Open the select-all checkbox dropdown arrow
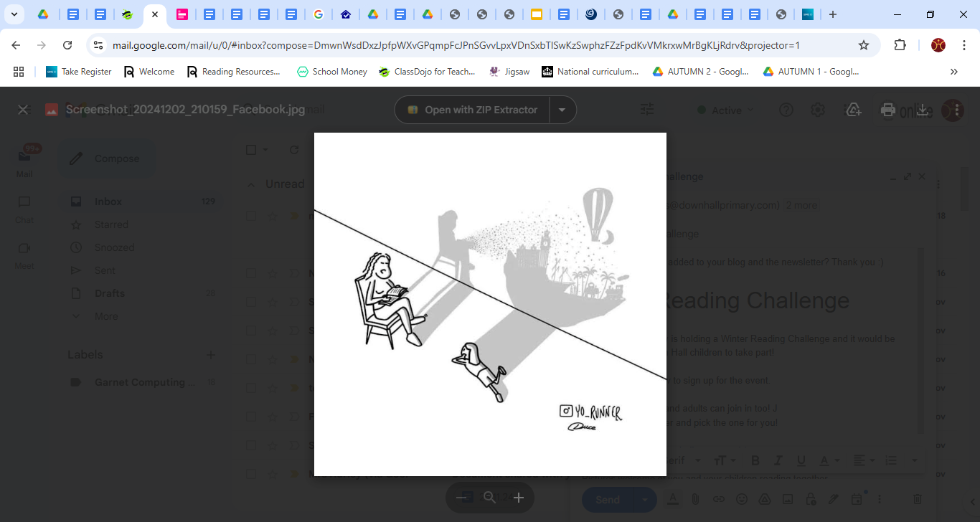The image size is (980, 522). click(x=265, y=150)
